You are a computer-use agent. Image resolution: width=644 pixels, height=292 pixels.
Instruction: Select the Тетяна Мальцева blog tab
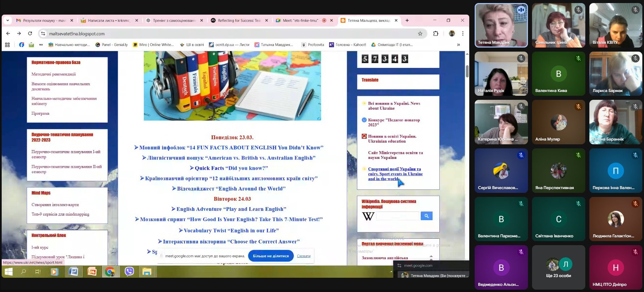coord(369,20)
